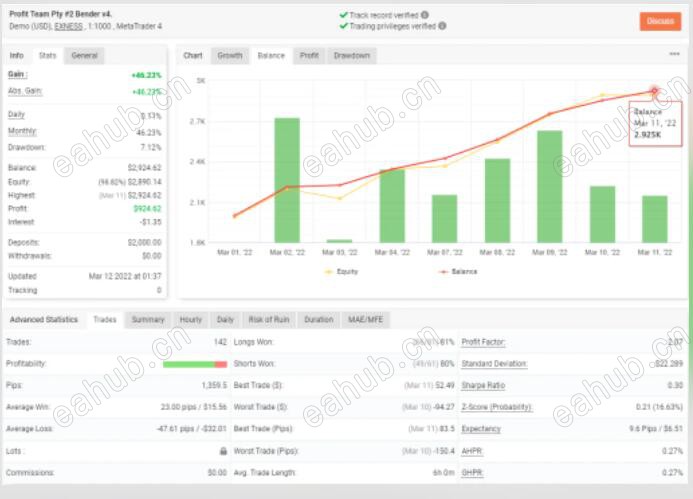Click the Expectancy label link
The height and width of the screenshot is (499, 693).
click(x=481, y=429)
